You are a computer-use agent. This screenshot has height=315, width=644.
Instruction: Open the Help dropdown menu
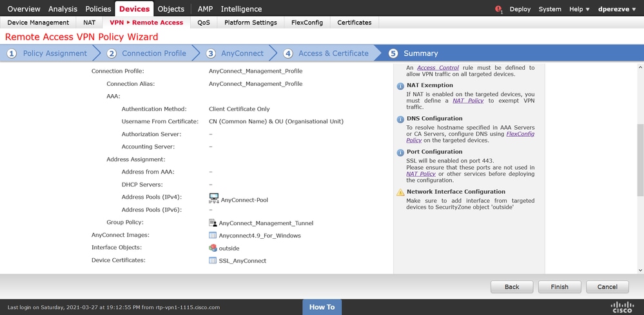pos(579,9)
